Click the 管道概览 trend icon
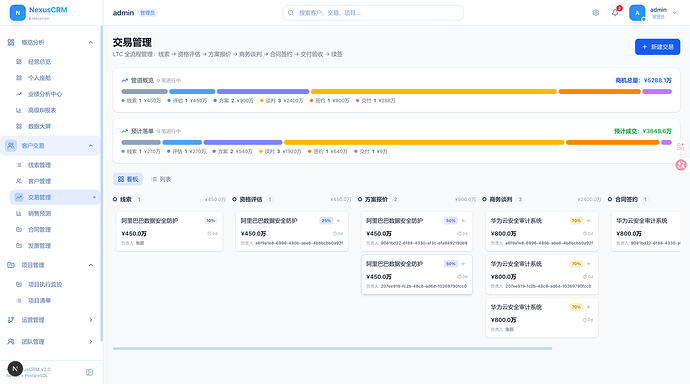 coord(125,80)
